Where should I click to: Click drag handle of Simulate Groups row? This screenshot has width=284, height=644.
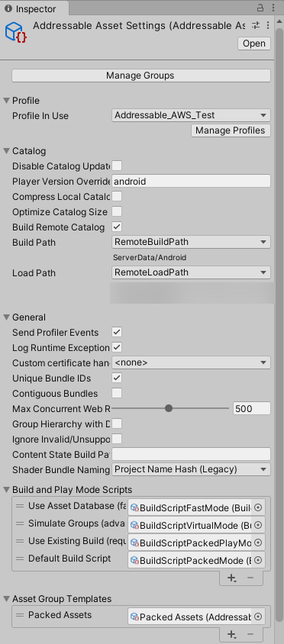(x=20, y=523)
